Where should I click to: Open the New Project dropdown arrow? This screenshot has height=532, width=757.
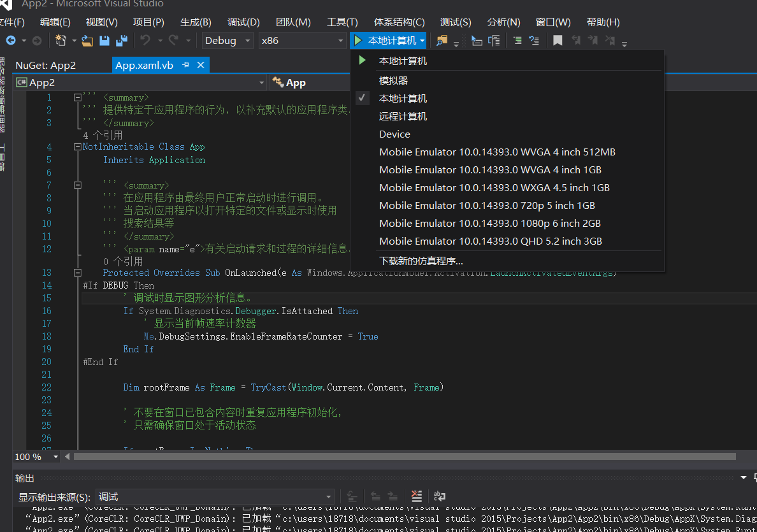74,41
